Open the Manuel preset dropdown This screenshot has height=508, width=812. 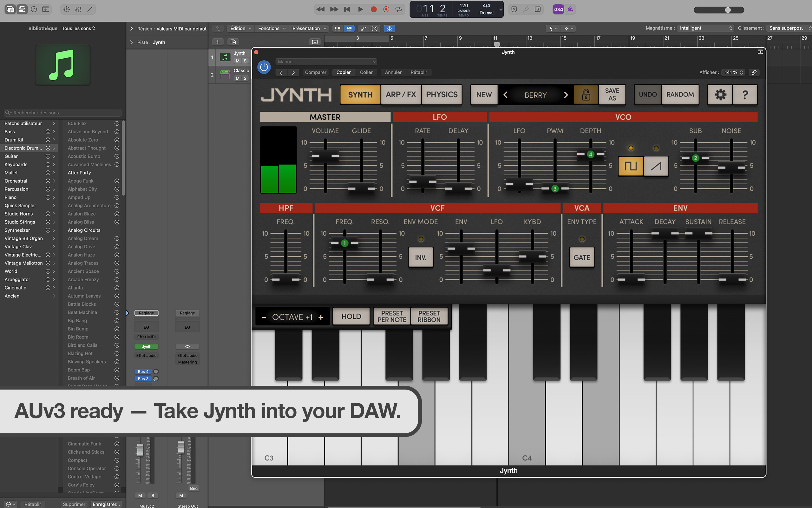pyautogui.click(x=326, y=62)
